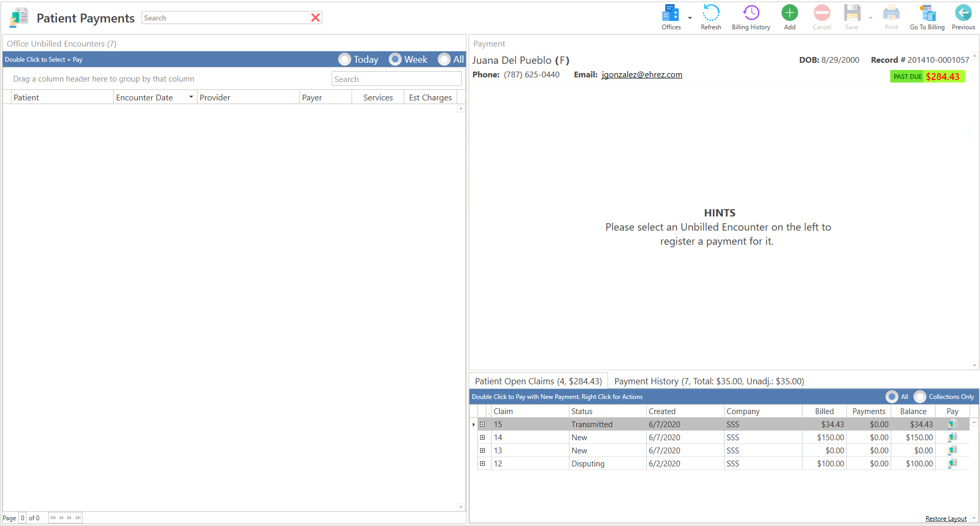Screen dimensions: 980x526
Task: Click email link jgonzalez@ehrez.com
Action: 641,74
